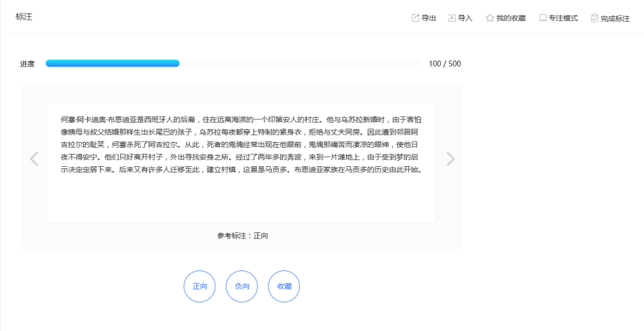Select the 导出 text label
The image size is (644, 331).
[x=429, y=18]
